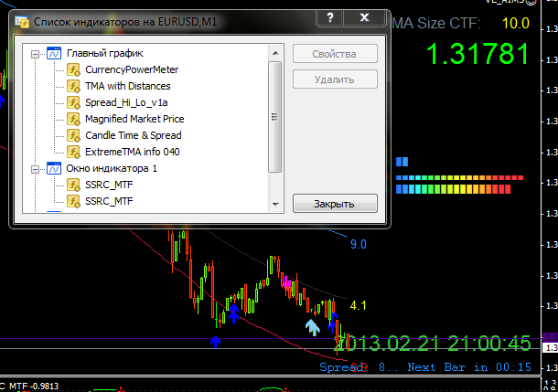Close the indicator list dialog with X
This screenshot has width=558, height=392.
tap(364, 17)
